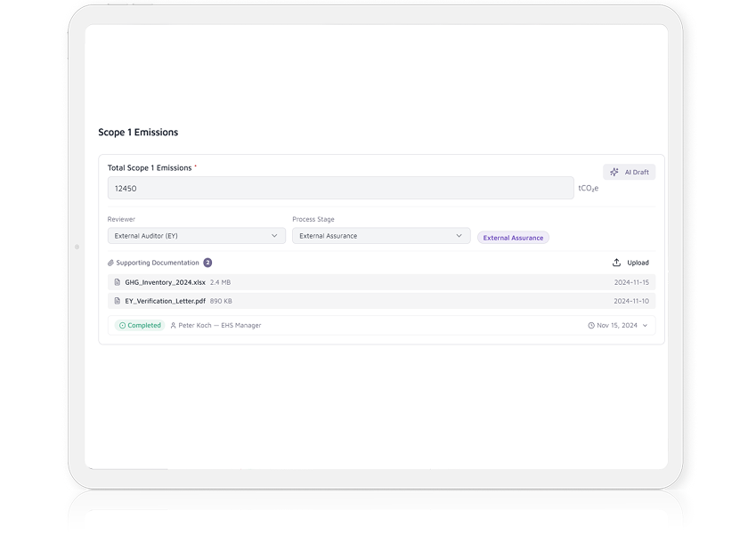This screenshot has height=551, width=756.
Task: Expand details with chevron after Nov 15, 2024
Action: click(x=645, y=326)
